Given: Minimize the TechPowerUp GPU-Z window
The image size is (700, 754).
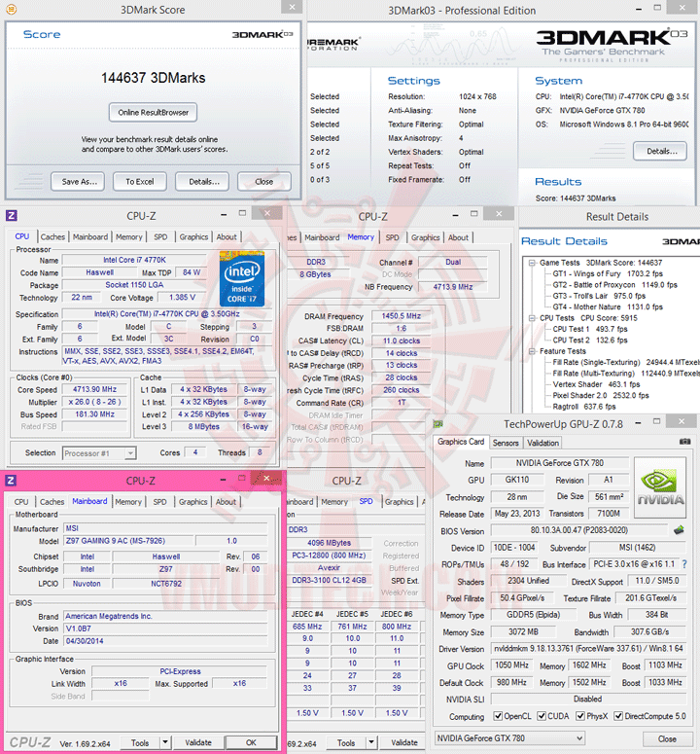Looking at the screenshot, I should tap(638, 422).
